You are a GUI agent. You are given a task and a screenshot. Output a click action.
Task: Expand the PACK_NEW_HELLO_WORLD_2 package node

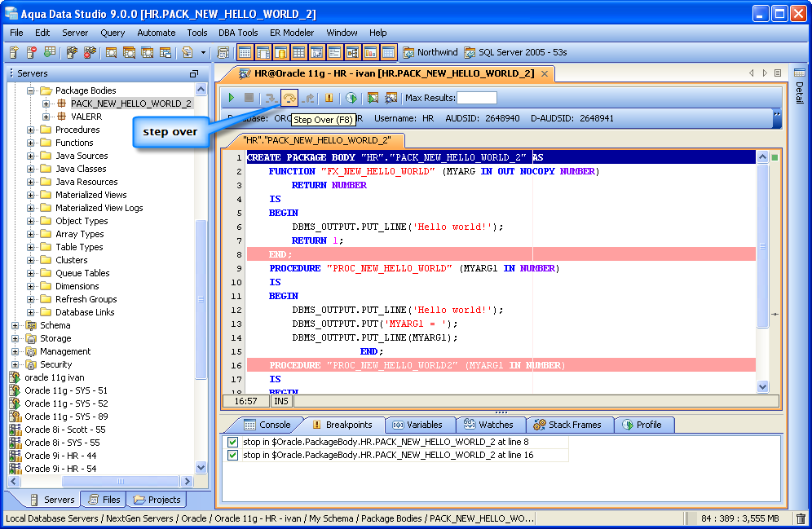coord(46,104)
